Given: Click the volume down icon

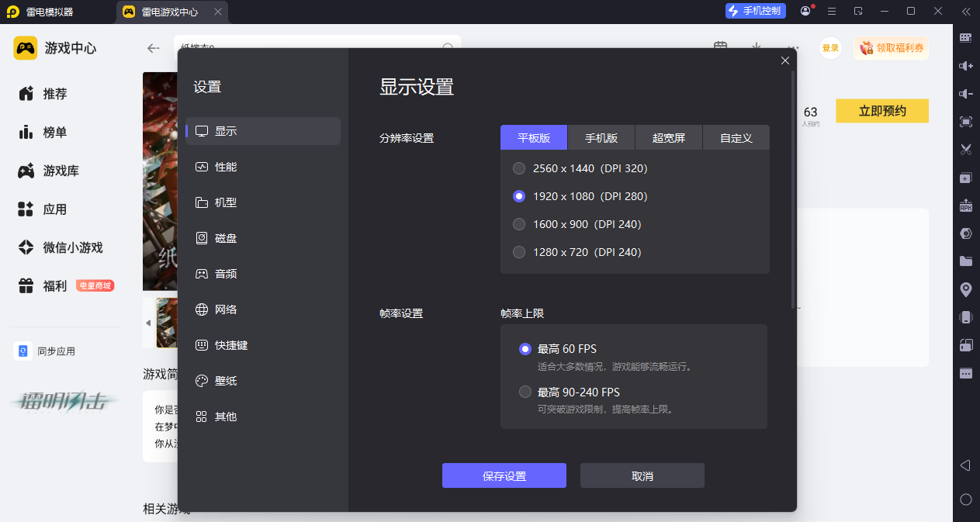Looking at the screenshot, I should (x=966, y=94).
